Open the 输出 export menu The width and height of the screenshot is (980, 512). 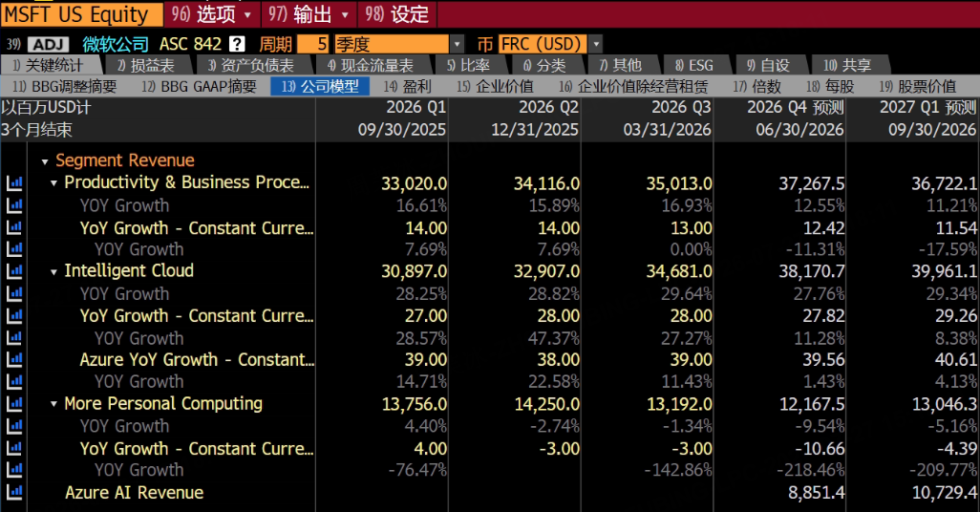pos(309,13)
